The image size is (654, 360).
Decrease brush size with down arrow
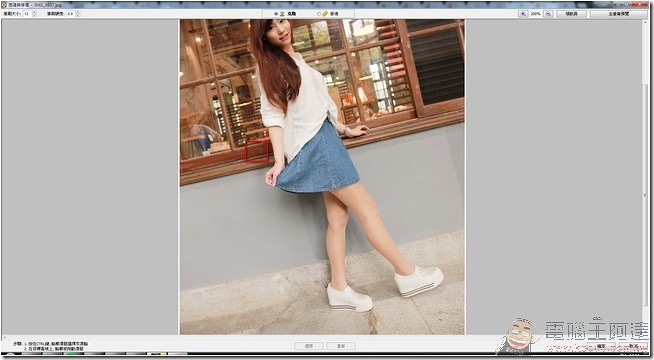[34, 15]
